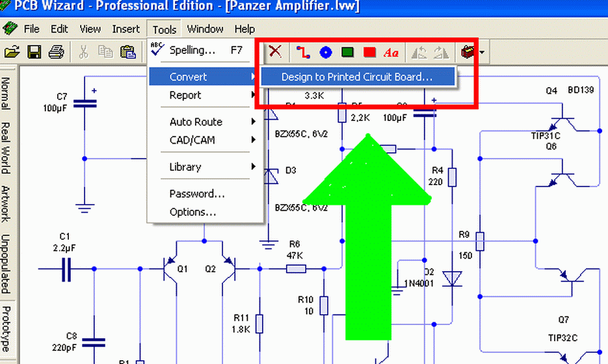Save the design with the floppy disk icon

34,52
